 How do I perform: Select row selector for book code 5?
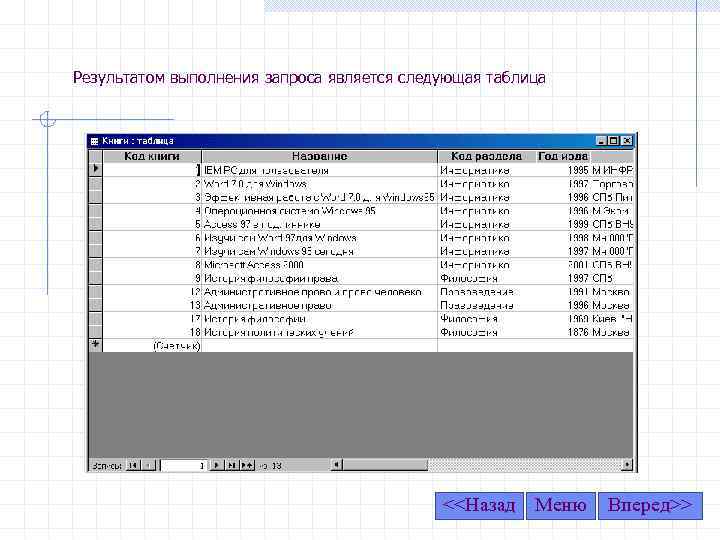[x=96, y=225]
